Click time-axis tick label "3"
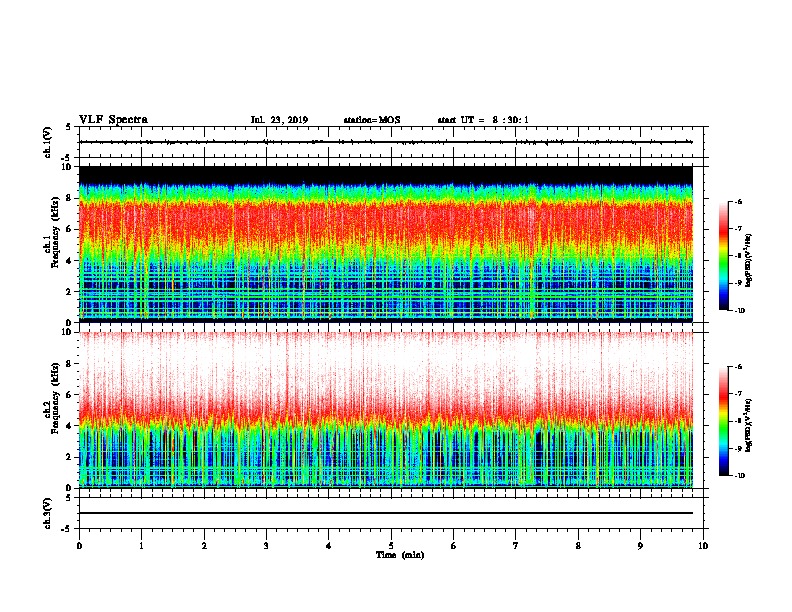This screenshot has width=792, height=612. [266, 546]
